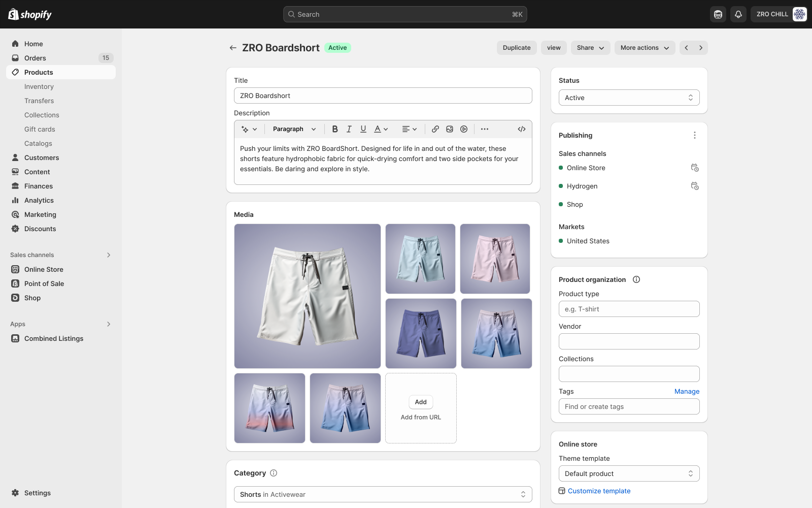Open the More actions dropdown
Viewport: 812px width, 508px height.
click(645, 48)
